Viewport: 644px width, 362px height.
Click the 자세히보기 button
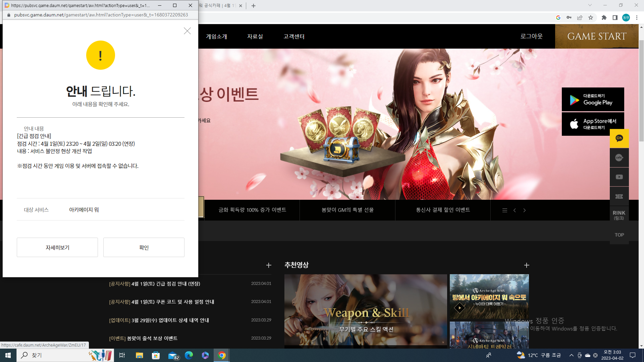click(57, 247)
